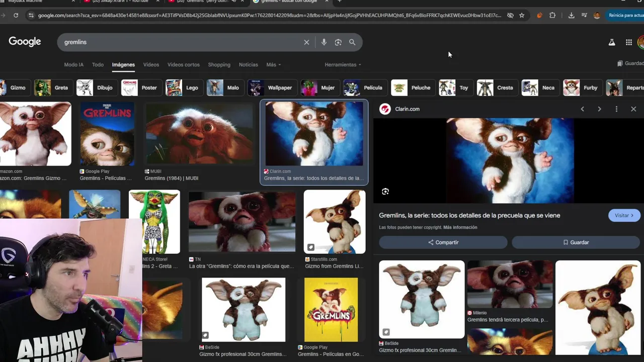Open the Google Play Gremlins poster thumbnail
The image size is (644, 362).
[x=107, y=134]
